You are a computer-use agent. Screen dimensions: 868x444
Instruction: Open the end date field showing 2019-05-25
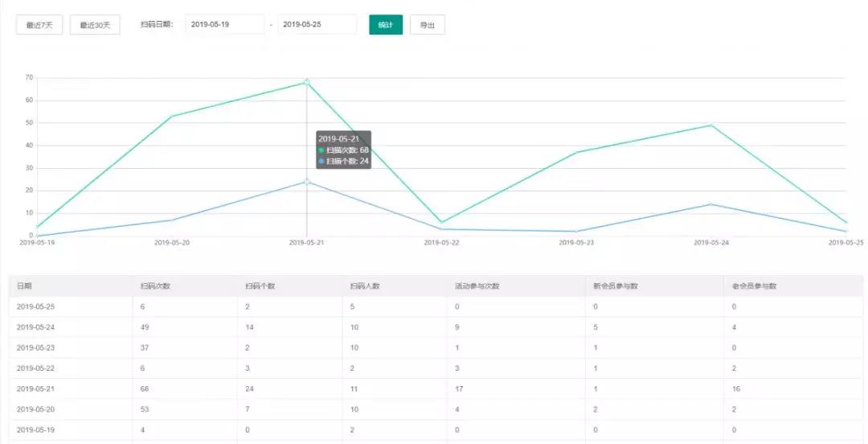click(317, 25)
